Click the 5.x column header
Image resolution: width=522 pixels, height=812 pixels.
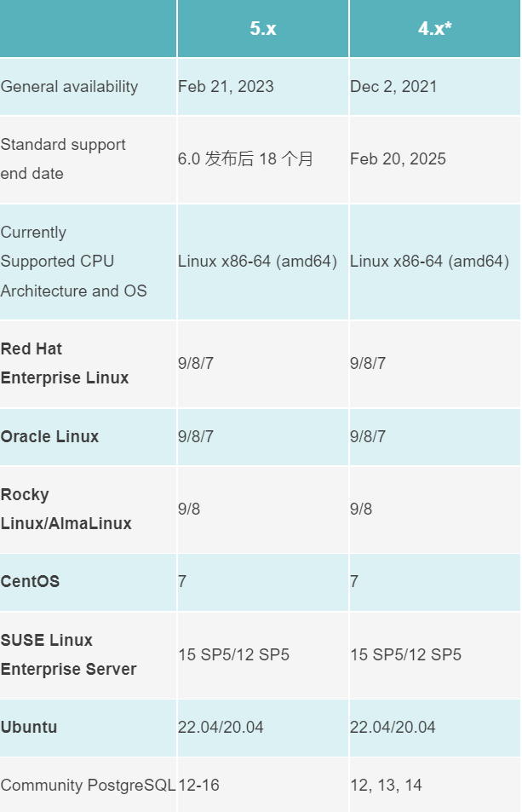[262, 29]
